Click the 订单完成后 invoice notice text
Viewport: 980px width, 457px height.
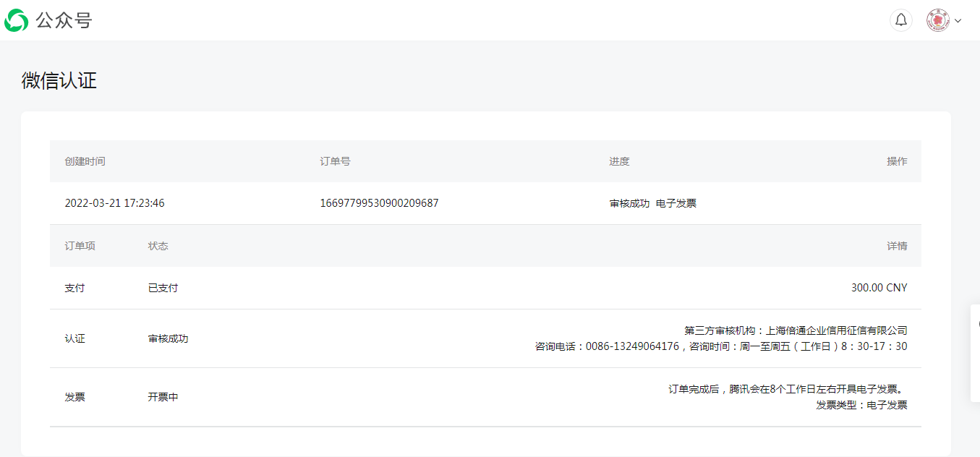point(787,389)
